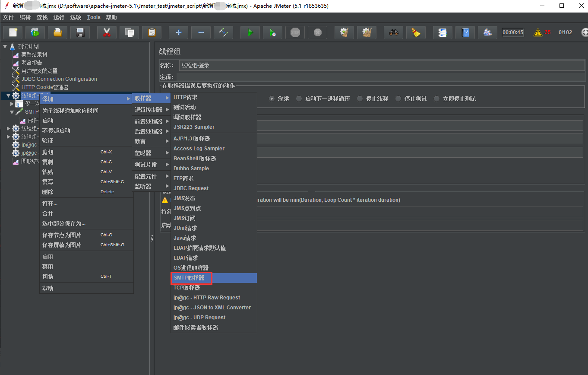Open the 选项 menu in the menu bar
588x375 pixels.
76,17
